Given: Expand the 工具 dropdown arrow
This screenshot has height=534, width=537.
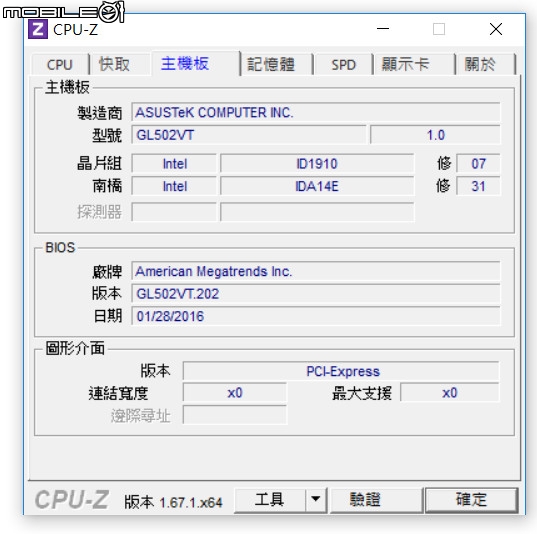Looking at the screenshot, I should coord(316,499).
